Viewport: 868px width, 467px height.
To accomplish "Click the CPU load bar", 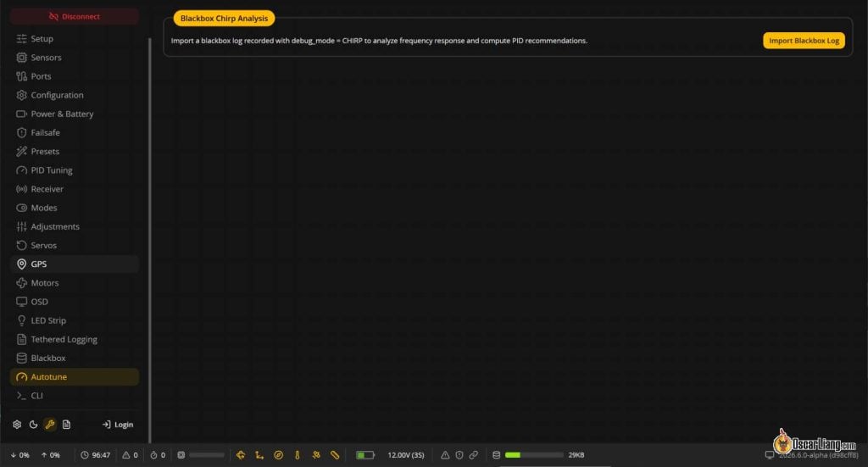I will (x=207, y=455).
